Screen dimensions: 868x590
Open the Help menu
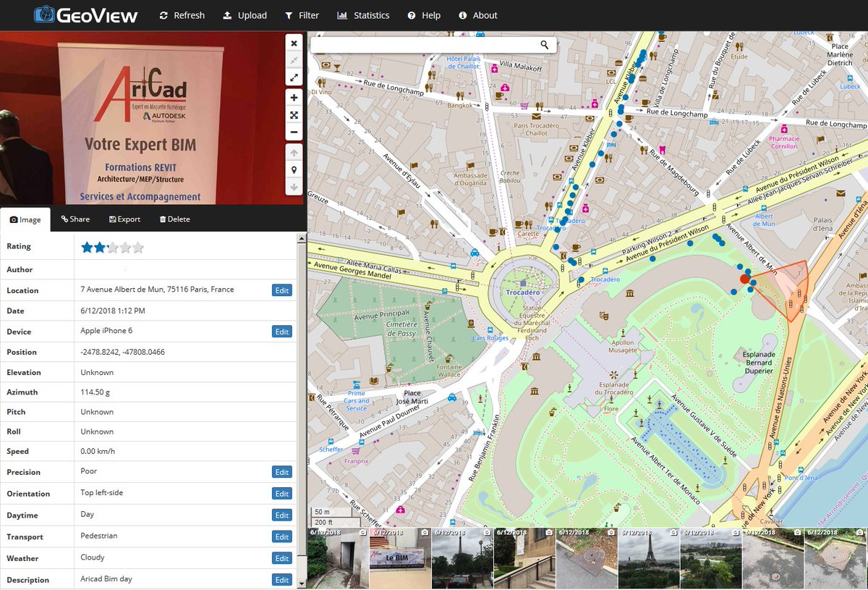[424, 15]
